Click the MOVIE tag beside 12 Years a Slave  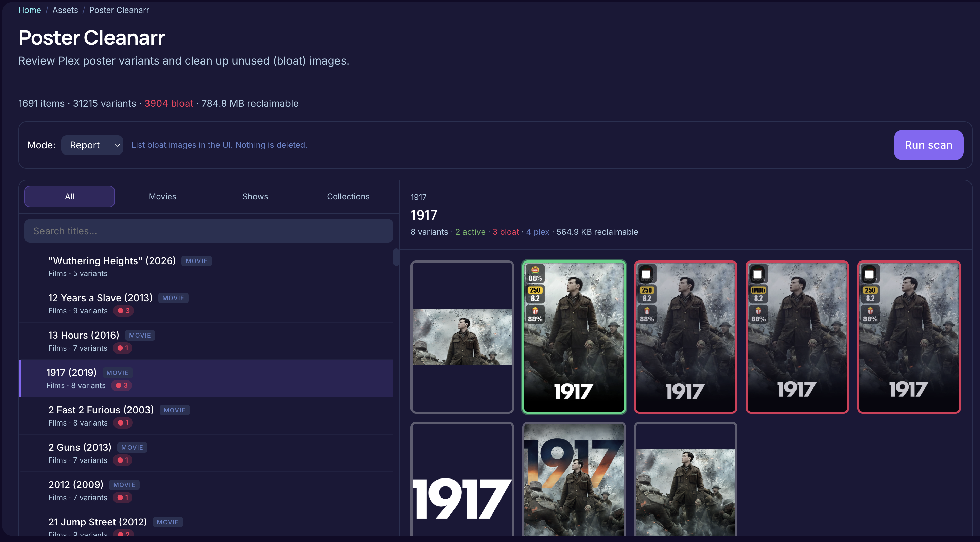(173, 298)
